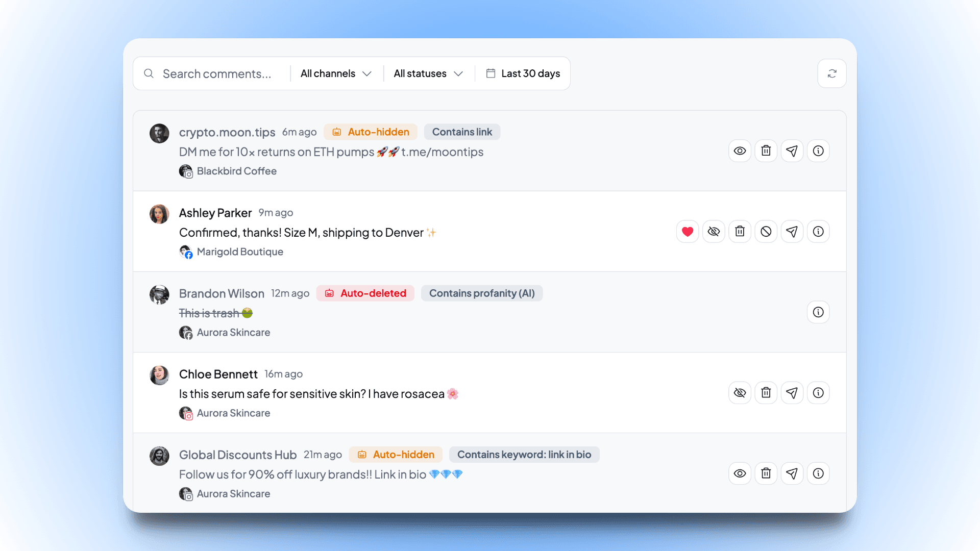Viewport: 980px width, 551px height.
Task: Open Brandon Wilson's profile avatar
Action: (x=159, y=294)
